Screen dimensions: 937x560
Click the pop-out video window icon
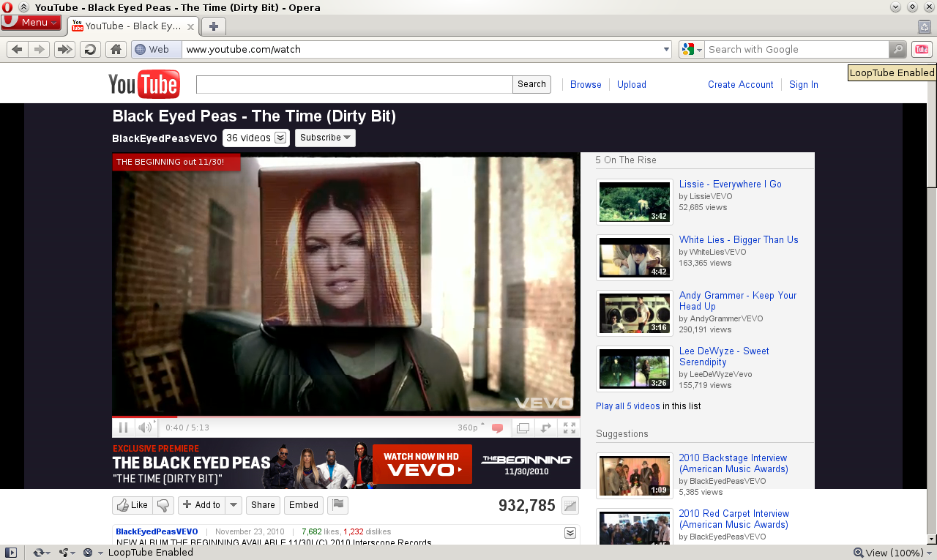pyautogui.click(x=523, y=428)
